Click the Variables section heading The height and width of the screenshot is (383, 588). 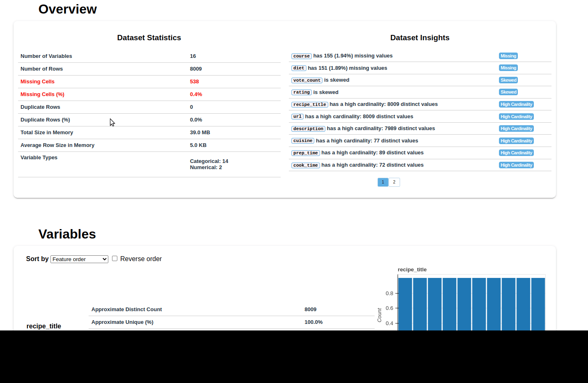[67, 234]
